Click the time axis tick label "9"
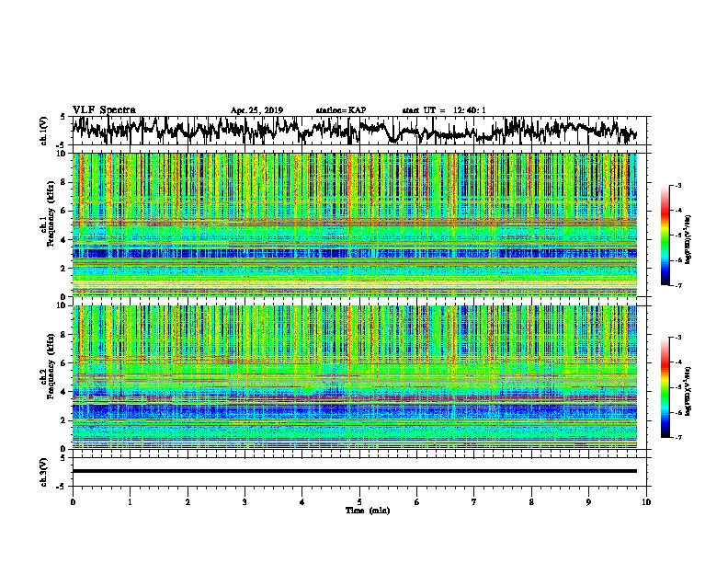Image resolution: width=728 pixels, height=563 pixels. click(588, 502)
